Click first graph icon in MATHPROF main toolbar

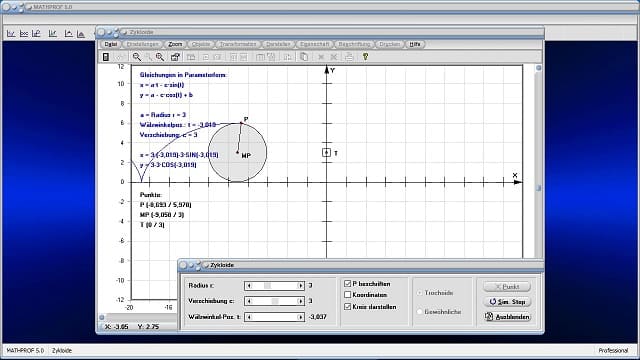click(x=11, y=33)
